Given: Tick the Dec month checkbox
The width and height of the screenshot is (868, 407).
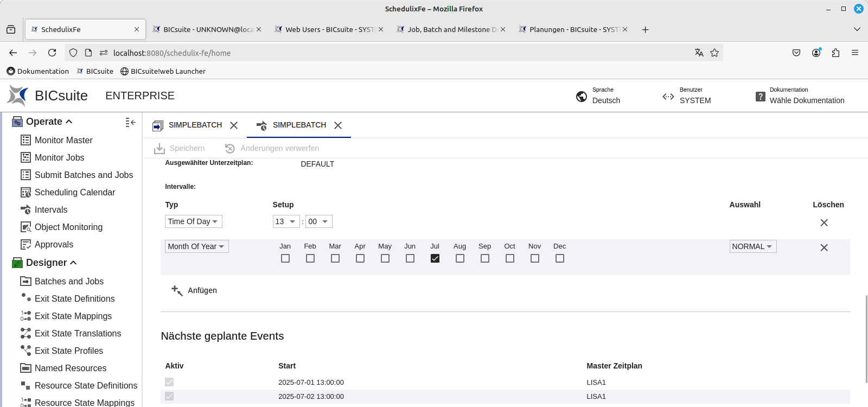Looking at the screenshot, I should point(560,258).
